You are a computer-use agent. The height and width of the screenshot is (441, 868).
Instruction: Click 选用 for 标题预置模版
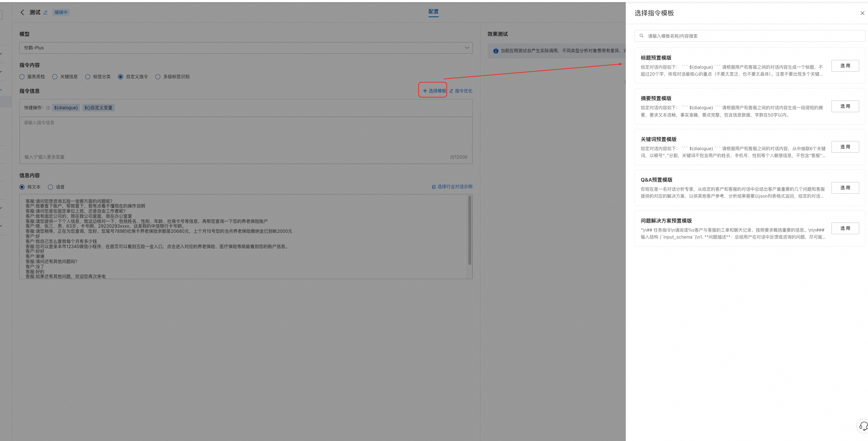845,66
